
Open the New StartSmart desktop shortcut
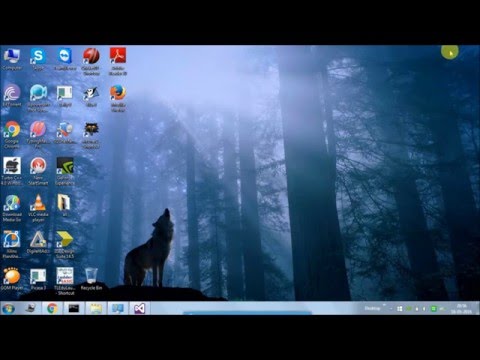[38, 171]
